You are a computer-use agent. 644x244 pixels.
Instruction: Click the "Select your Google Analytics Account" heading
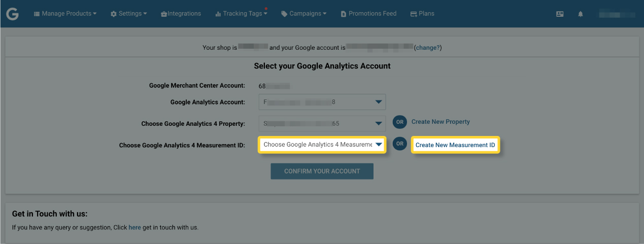point(322,66)
